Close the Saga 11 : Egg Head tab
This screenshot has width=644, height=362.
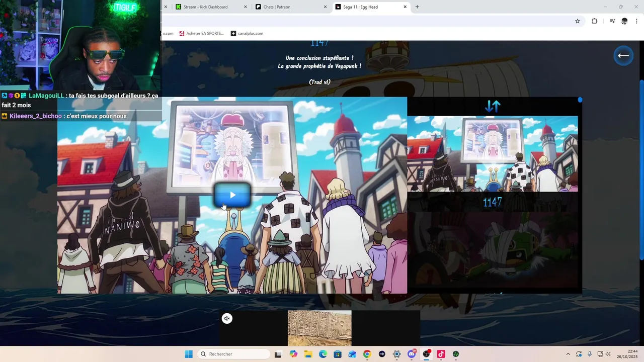(405, 7)
